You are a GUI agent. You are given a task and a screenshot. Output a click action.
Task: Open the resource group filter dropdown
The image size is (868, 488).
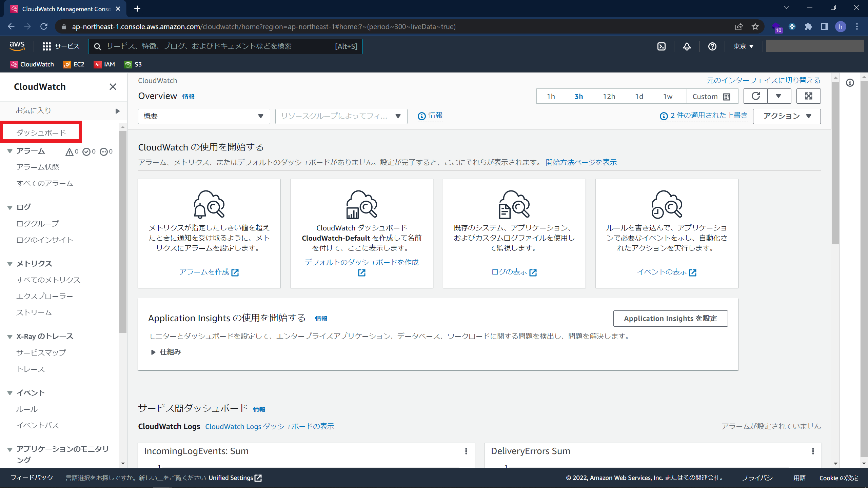click(x=341, y=116)
